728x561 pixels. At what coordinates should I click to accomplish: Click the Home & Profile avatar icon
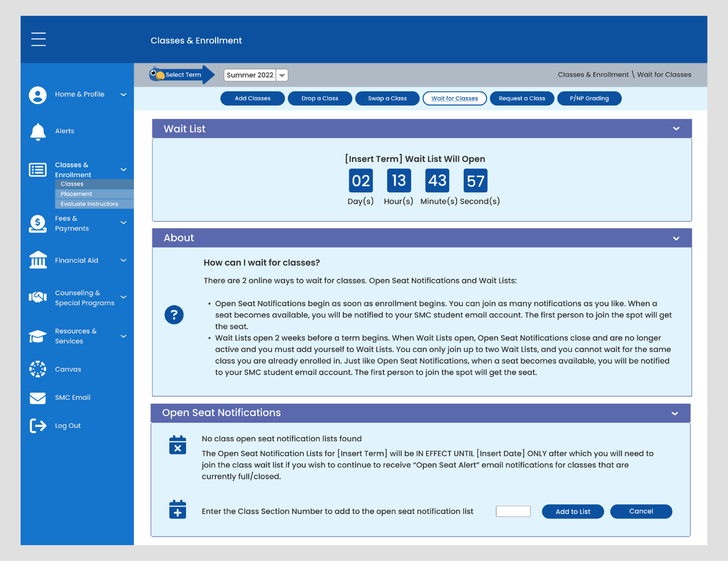[38, 95]
